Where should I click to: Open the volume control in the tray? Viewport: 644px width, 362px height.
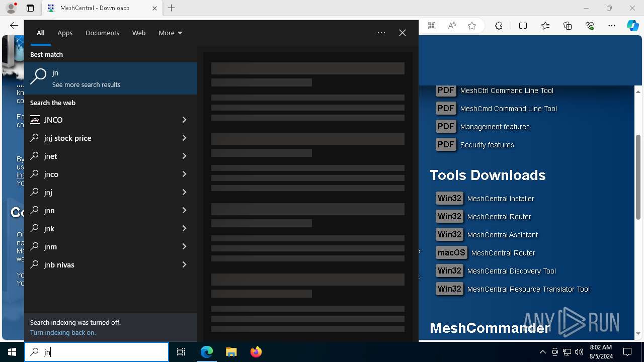[x=579, y=352]
